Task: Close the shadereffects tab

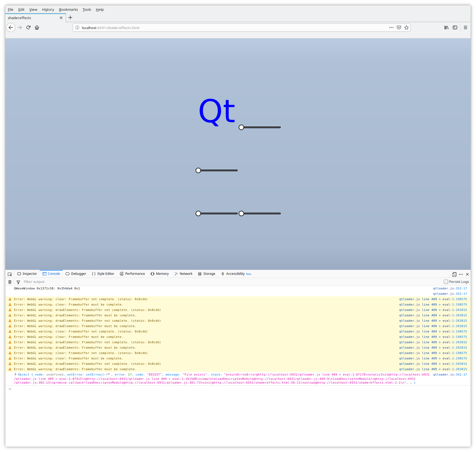Action: pos(61,18)
